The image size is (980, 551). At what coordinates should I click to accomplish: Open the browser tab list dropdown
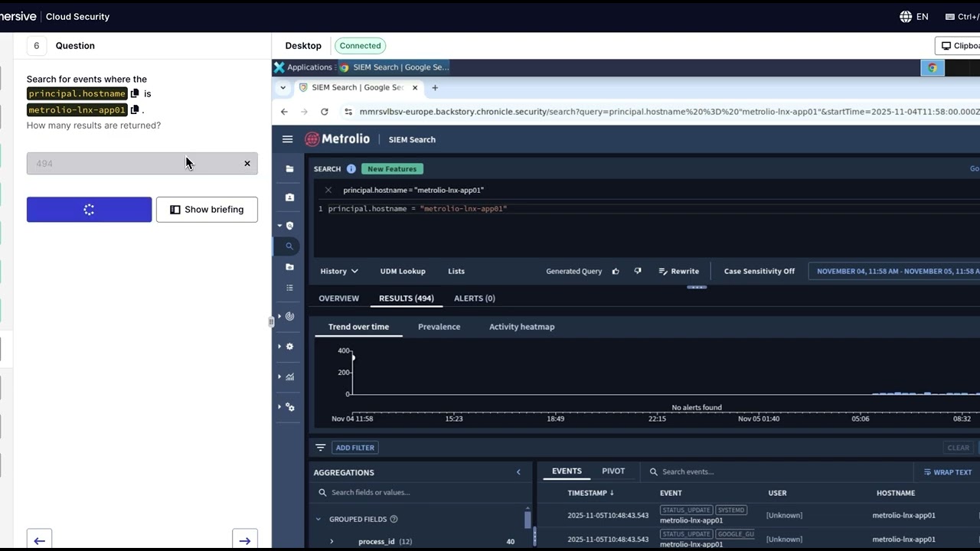click(x=283, y=87)
